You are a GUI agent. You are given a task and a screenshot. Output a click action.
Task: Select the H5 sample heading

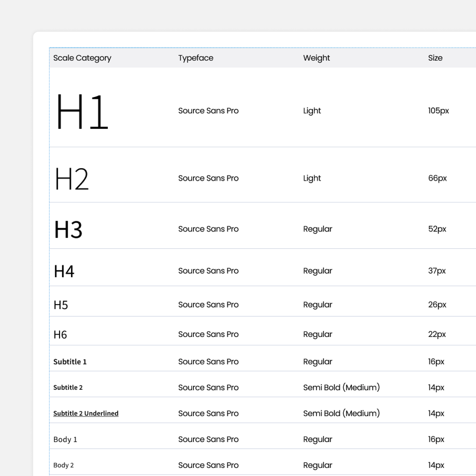point(61,305)
